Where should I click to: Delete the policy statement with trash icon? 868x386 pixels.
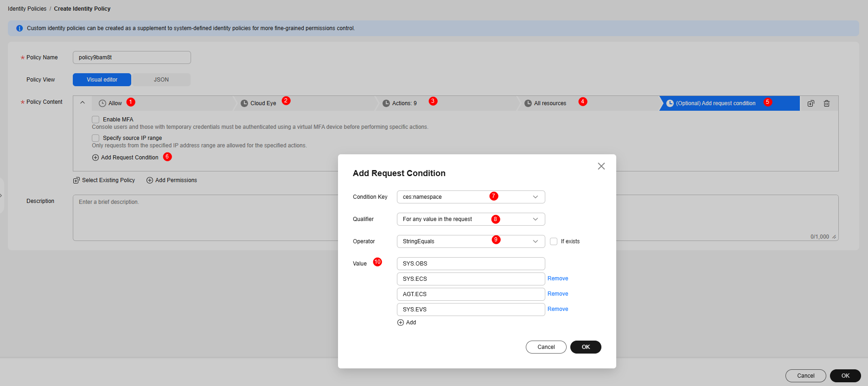[826, 103]
